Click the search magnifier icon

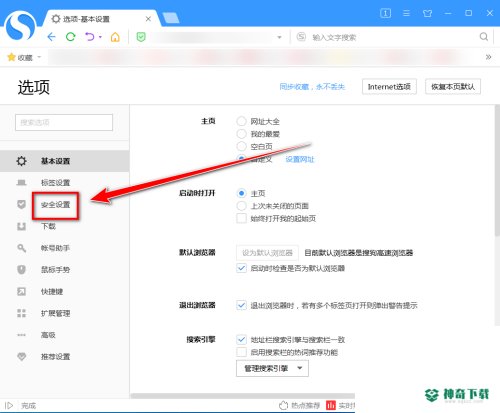tap(484, 37)
